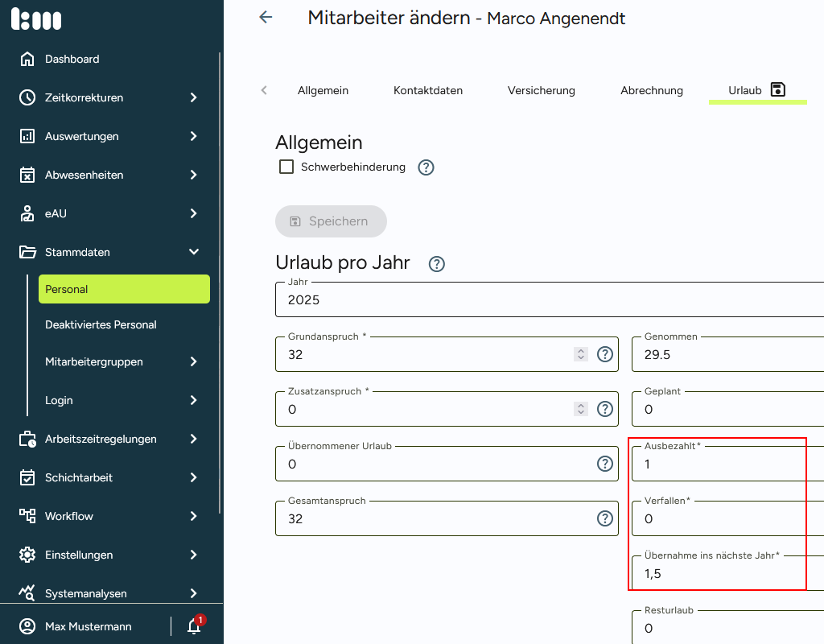
Task: Click the Max Mustermann user profile icon
Action: point(28,626)
